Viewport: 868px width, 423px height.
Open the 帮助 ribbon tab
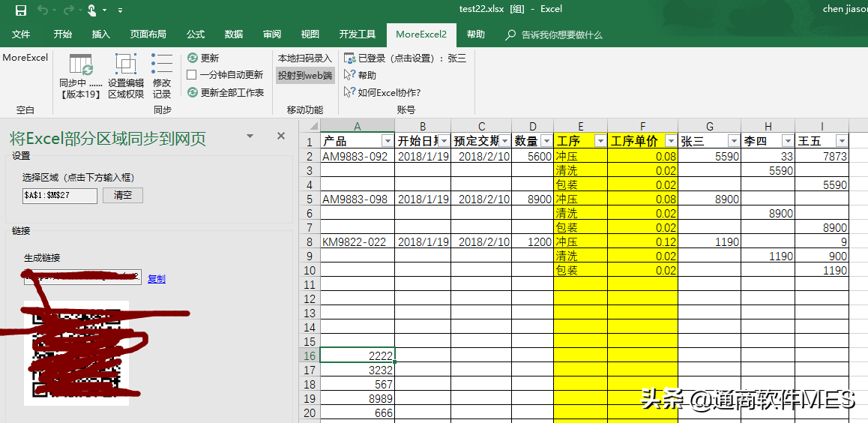tap(475, 34)
